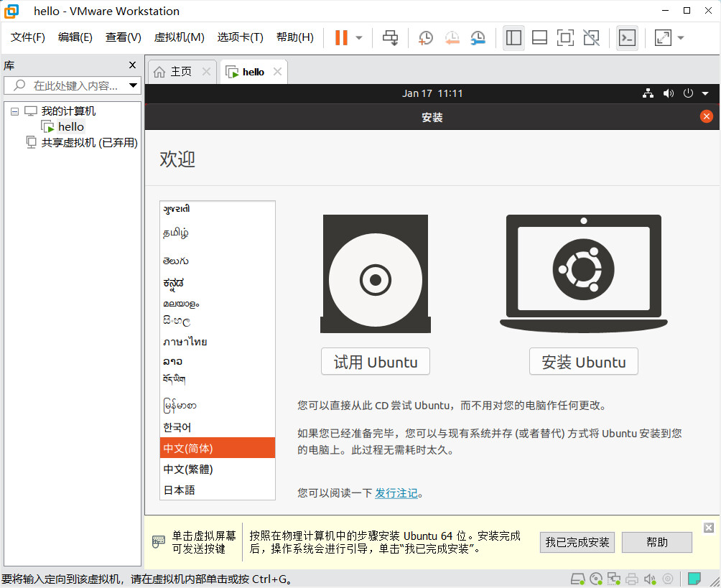Screen dimensions: 721x588
Task: Open the snapshot manager
Action: (478, 38)
